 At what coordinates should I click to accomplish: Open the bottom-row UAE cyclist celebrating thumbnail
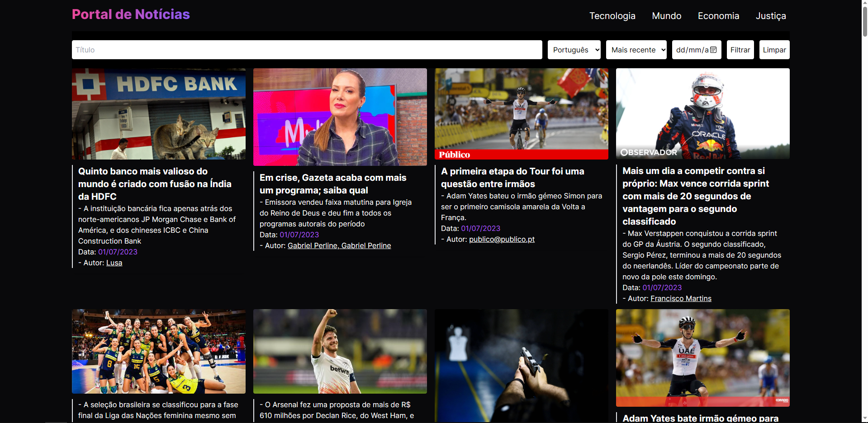pos(703,358)
